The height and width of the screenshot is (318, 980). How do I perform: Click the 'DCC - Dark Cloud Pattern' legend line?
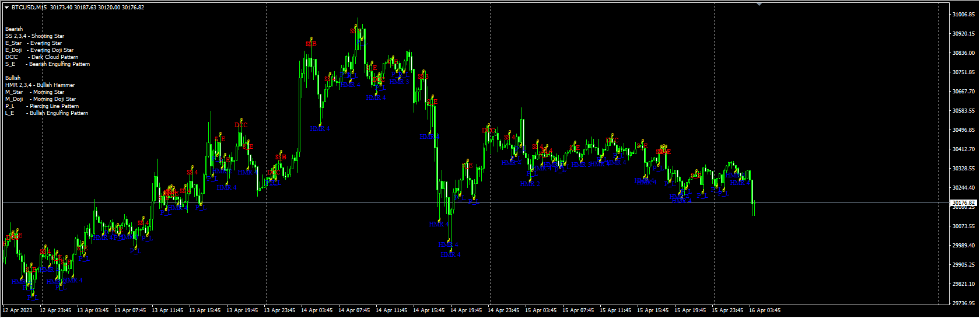point(42,57)
